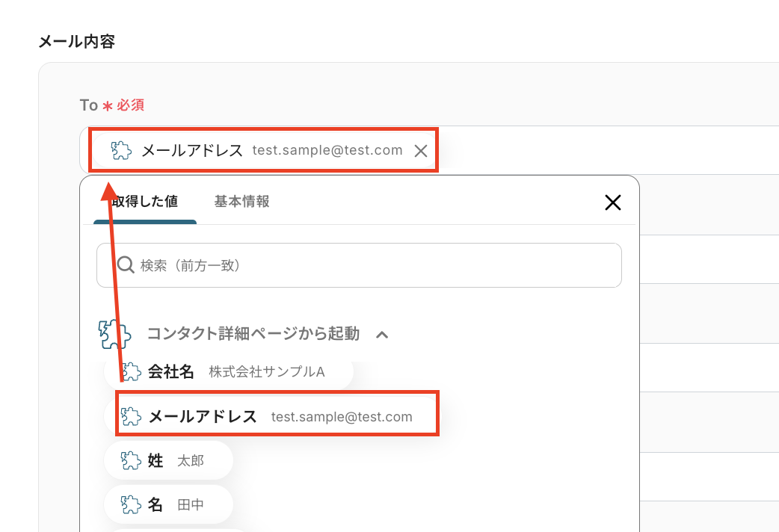779x532 pixels.
Task: Remove the メールアドレス chip from the To field
Action: (x=421, y=151)
